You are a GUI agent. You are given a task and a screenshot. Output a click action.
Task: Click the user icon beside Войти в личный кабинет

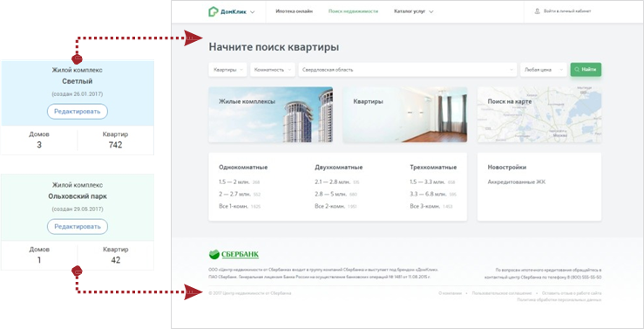(537, 11)
